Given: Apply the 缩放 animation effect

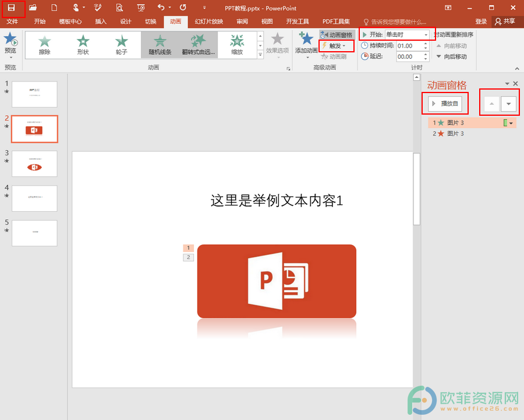Looking at the screenshot, I should (237, 45).
